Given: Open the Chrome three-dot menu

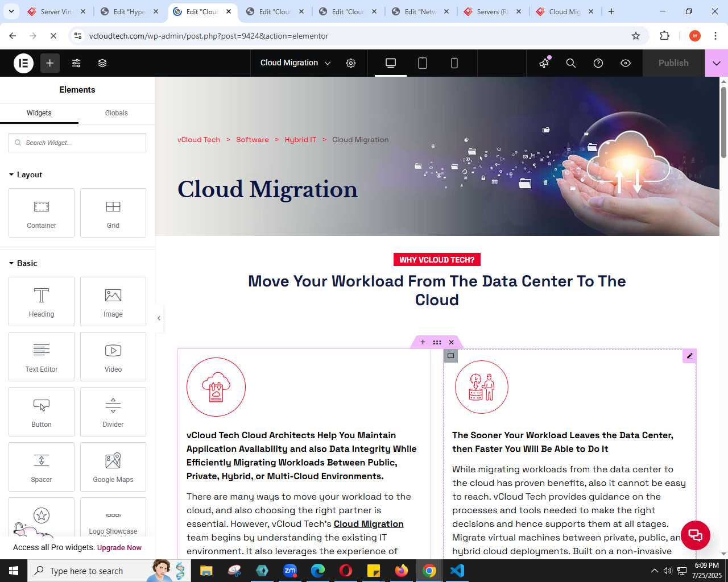Looking at the screenshot, I should tap(715, 36).
